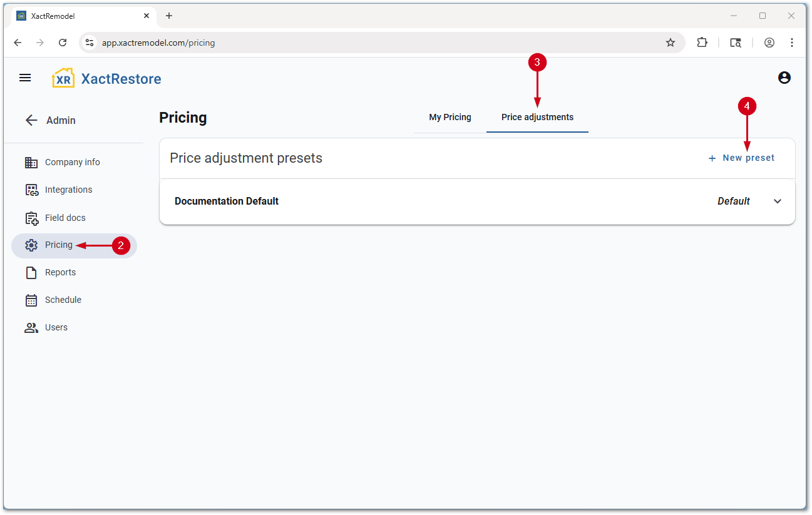Select Pricing in the sidebar
Viewport: 812px width, 515px height.
(58, 245)
